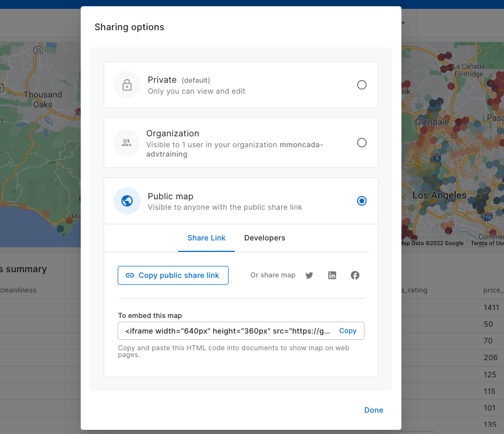
Task: Copy the iframe embed code
Action: (x=348, y=330)
